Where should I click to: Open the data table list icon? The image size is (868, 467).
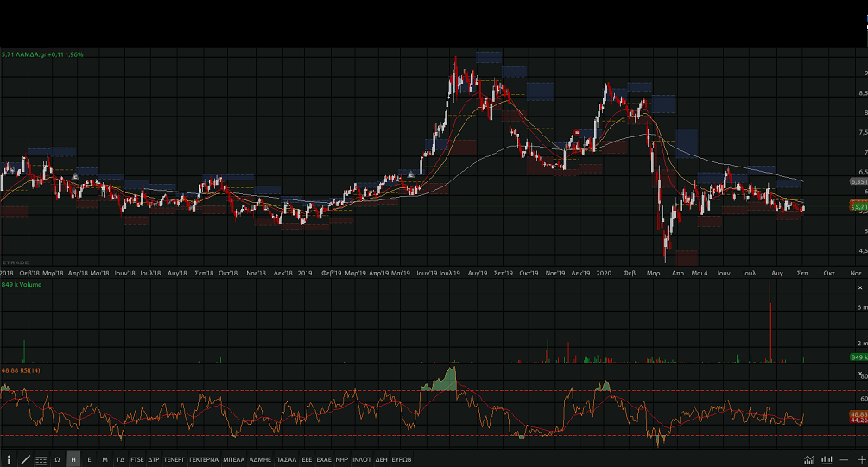41,459
